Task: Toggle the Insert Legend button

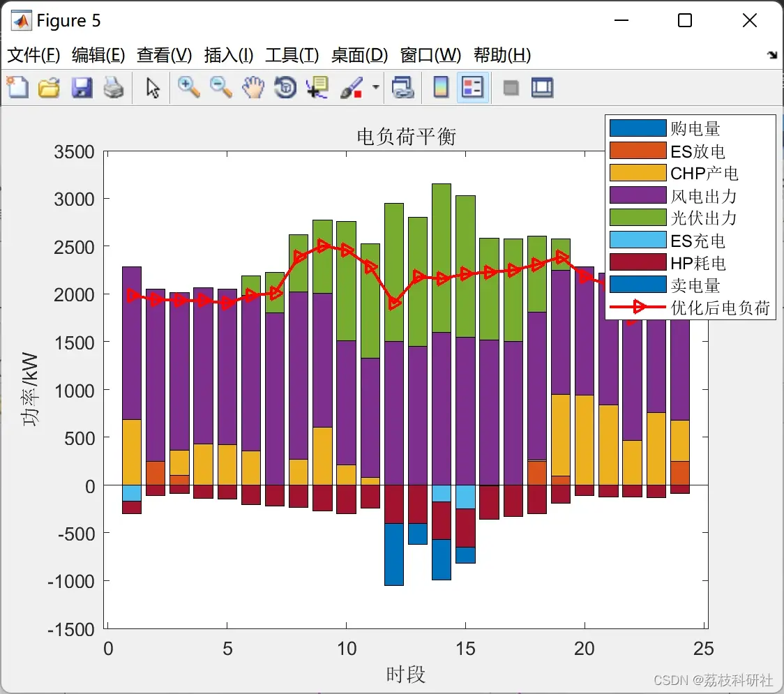Action: (472, 87)
